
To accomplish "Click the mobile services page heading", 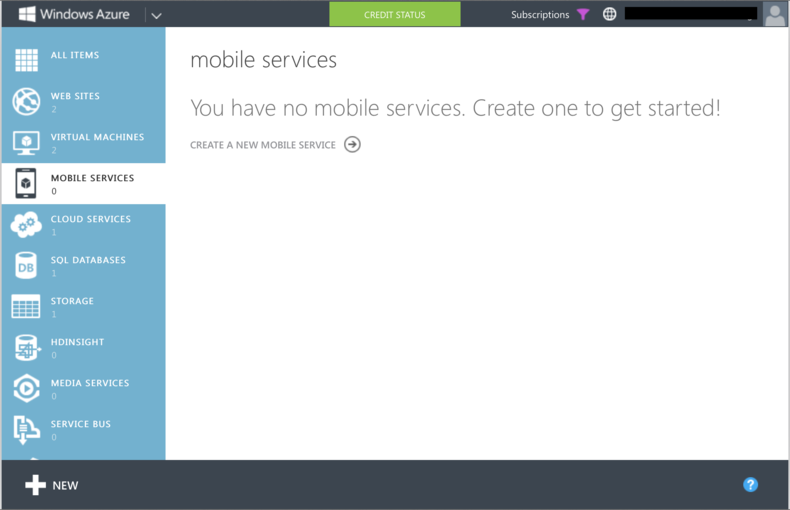I will coord(263,60).
